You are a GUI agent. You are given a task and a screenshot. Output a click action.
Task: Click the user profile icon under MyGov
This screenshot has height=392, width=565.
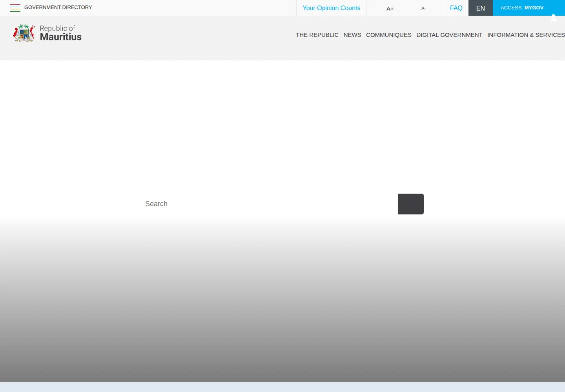point(554,18)
